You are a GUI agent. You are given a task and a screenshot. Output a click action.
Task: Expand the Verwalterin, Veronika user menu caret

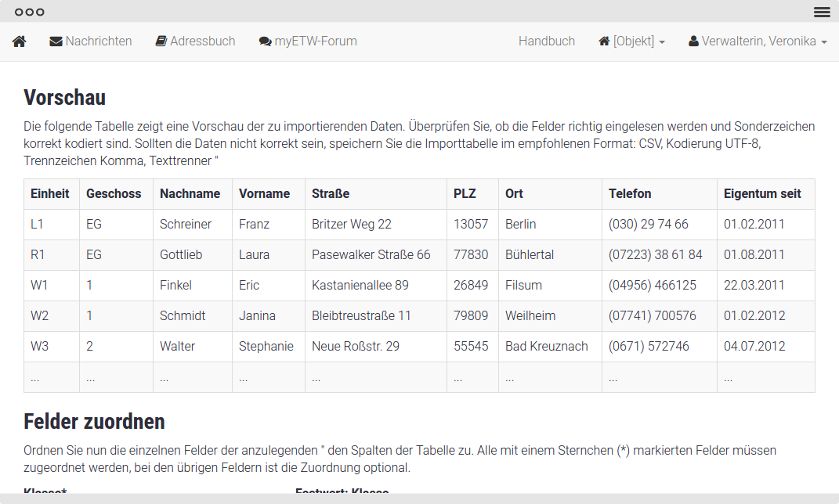[824, 42]
